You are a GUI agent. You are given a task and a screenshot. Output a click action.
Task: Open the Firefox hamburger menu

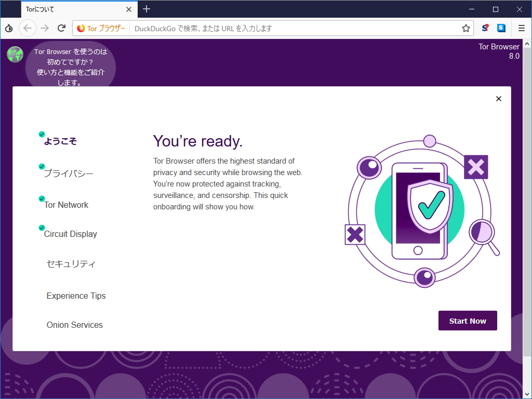(522, 28)
